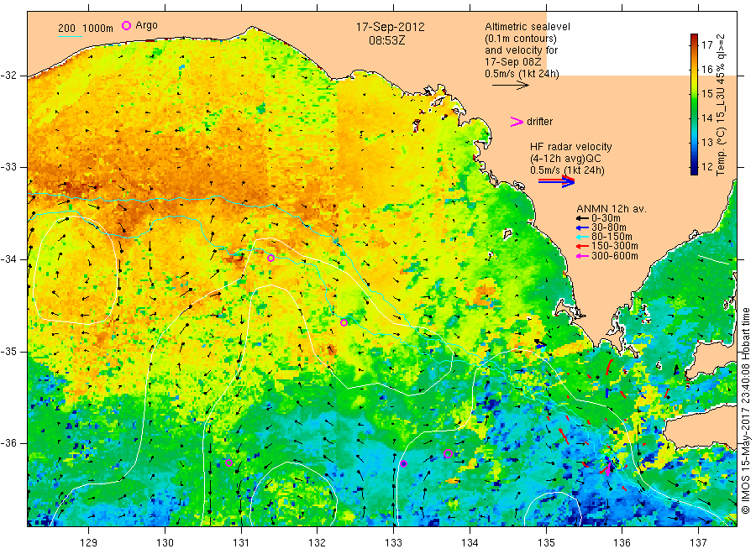This screenshot has width=756, height=554.
Task: Click the color bar near 14 degrees green
Action: click(x=695, y=118)
